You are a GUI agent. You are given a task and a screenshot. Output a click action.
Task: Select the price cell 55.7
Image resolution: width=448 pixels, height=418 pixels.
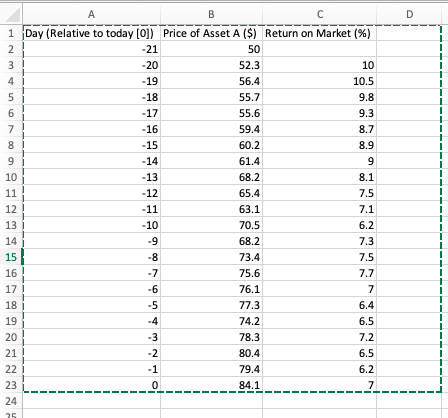point(211,97)
